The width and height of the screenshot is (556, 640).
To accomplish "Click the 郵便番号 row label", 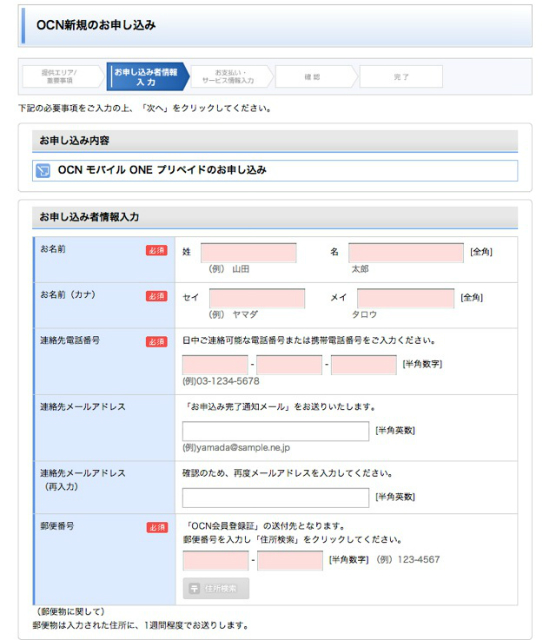I will pyautogui.click(x=57, y=526).
